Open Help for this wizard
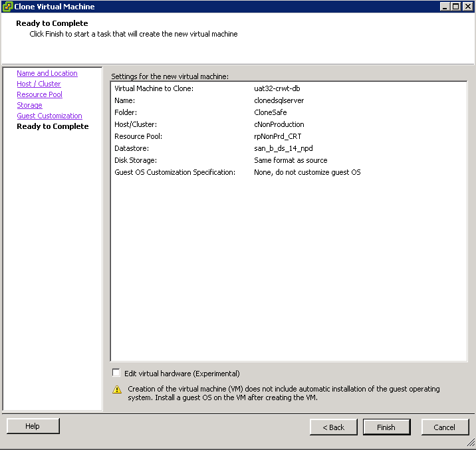Image resolution: width=476 pixels, height=450 pixels. point(33,426)
